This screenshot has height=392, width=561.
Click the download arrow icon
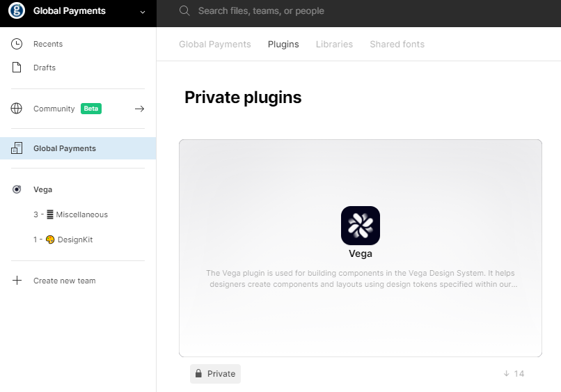coord(506,373)
